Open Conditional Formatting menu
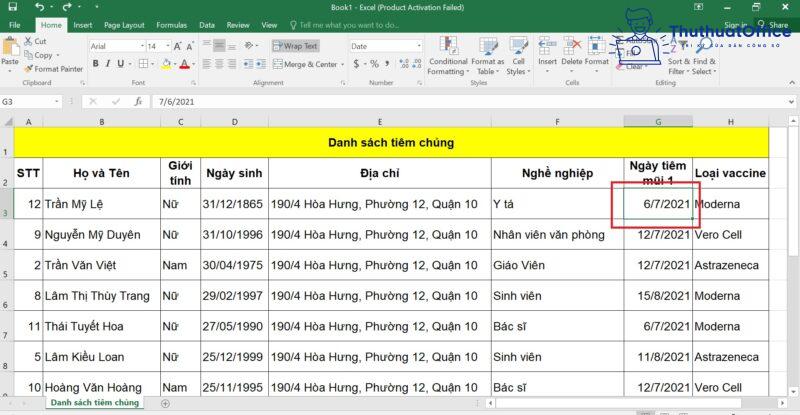 [448, 56]
